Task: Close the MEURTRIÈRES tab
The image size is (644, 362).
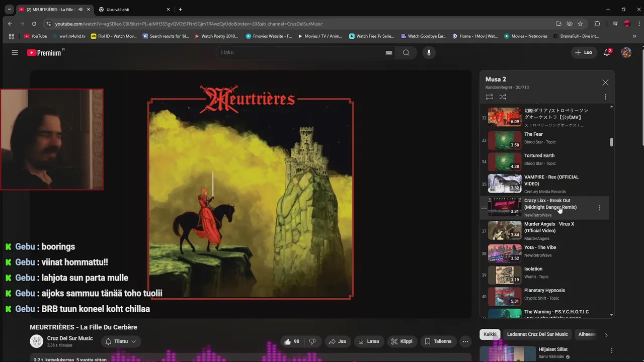Action: [88, 9]
